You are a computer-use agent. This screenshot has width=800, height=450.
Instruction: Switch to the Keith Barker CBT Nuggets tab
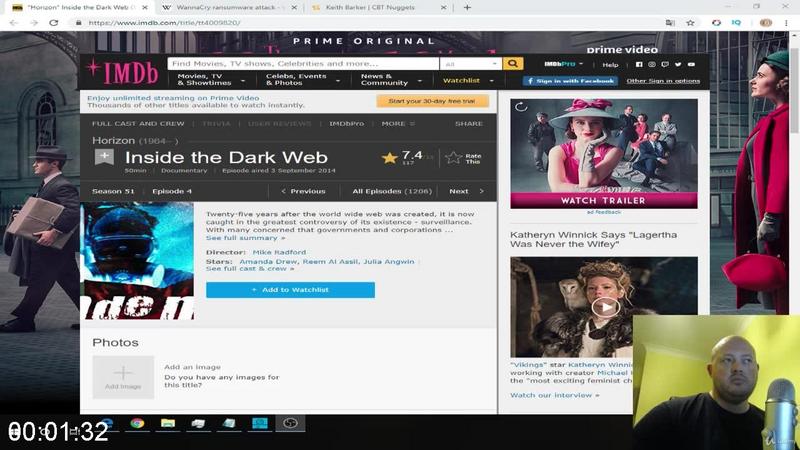coord(378,7)
